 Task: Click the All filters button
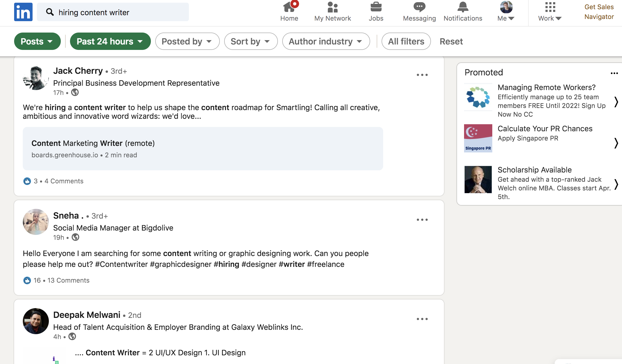click(x=406, y=41)
